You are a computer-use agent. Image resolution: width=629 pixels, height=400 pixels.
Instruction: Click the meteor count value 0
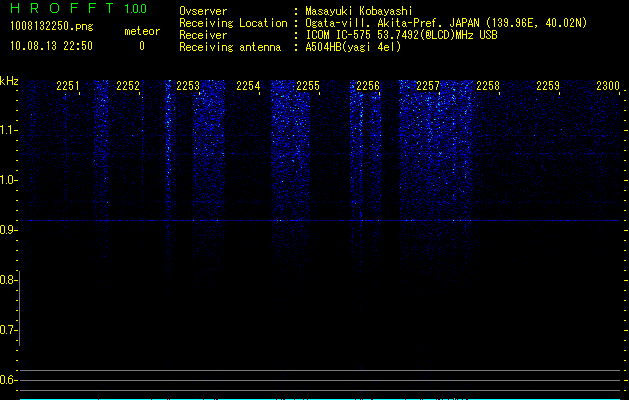pos(142,46)
